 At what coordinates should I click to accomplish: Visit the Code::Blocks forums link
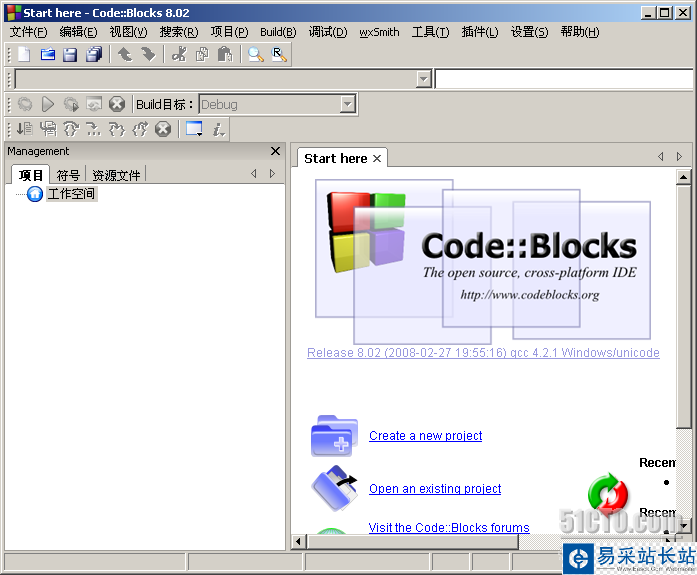(449, 527)
